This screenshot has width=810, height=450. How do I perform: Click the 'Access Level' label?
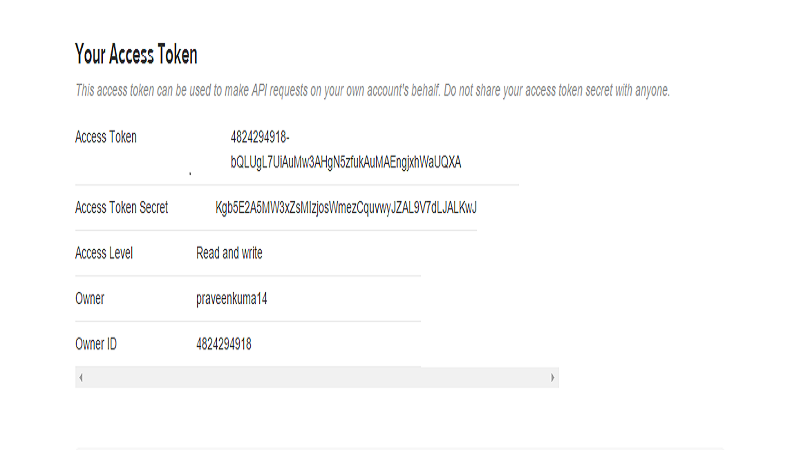104,253
